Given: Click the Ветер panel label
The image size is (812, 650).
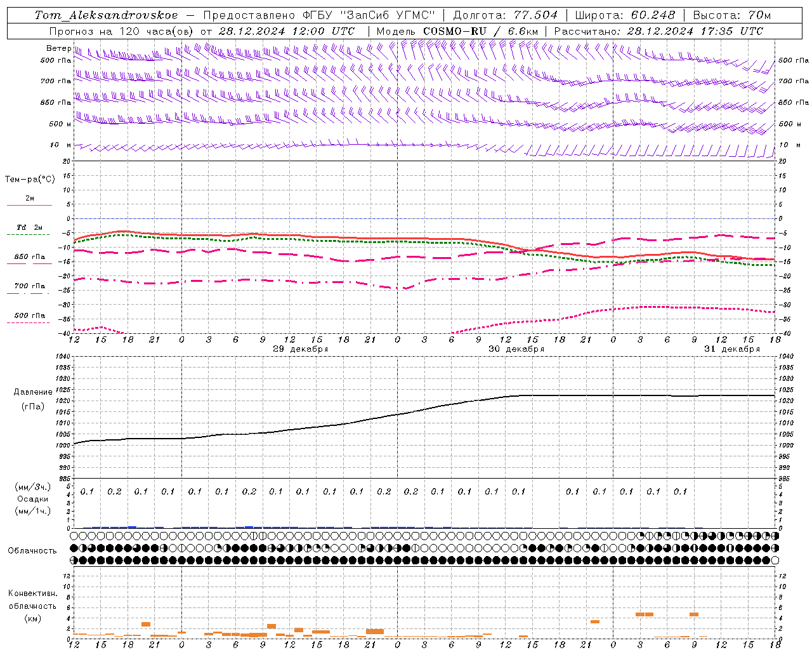Looking at the screenshot, I should tap(58, 48).
